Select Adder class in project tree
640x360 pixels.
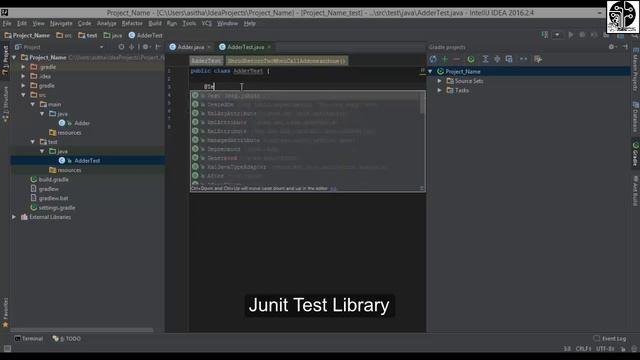[x=82, y=123]
